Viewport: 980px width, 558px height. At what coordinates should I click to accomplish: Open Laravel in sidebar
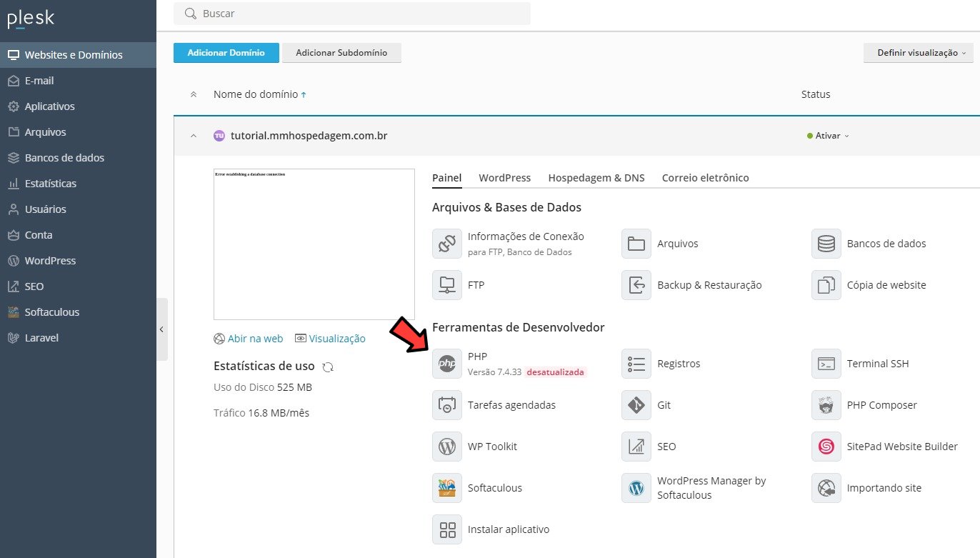coord(78,338)
